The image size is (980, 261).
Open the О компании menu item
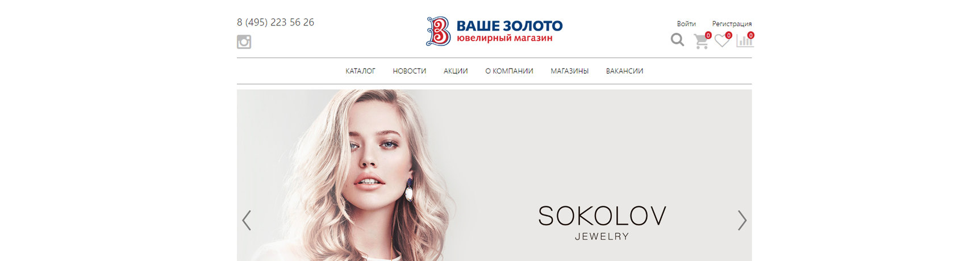tap(509, 71)
